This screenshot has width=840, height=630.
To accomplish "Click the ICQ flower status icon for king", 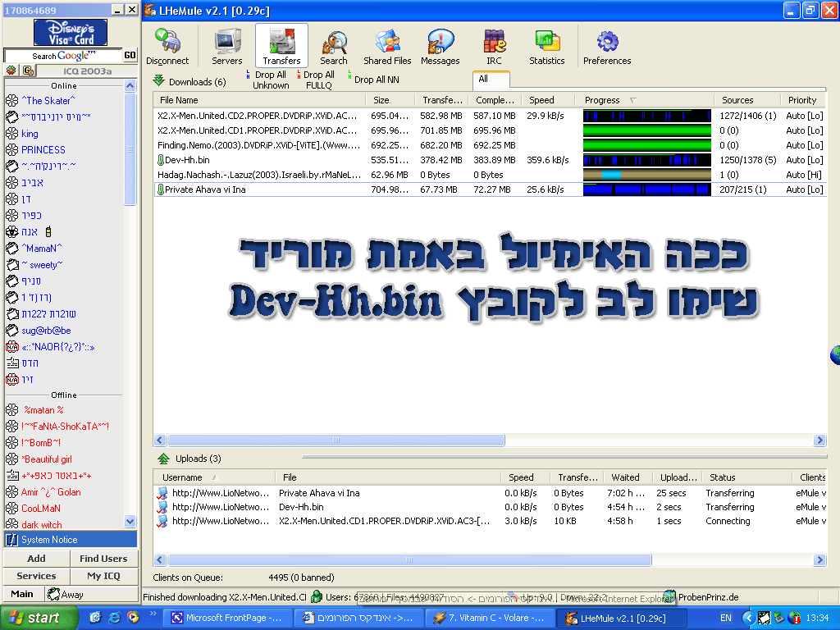I will pyautogui.click(x=11, y=134).
